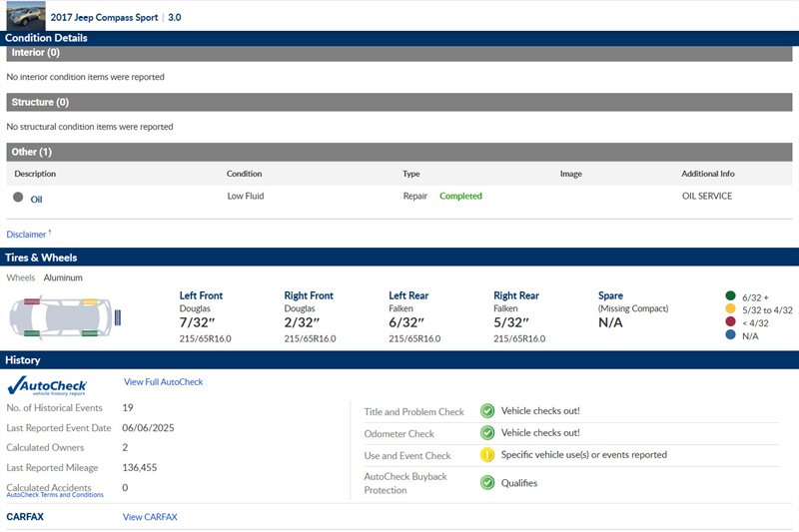
Task: Click the AutoCheck logo
Action: (x=47, y=386)
